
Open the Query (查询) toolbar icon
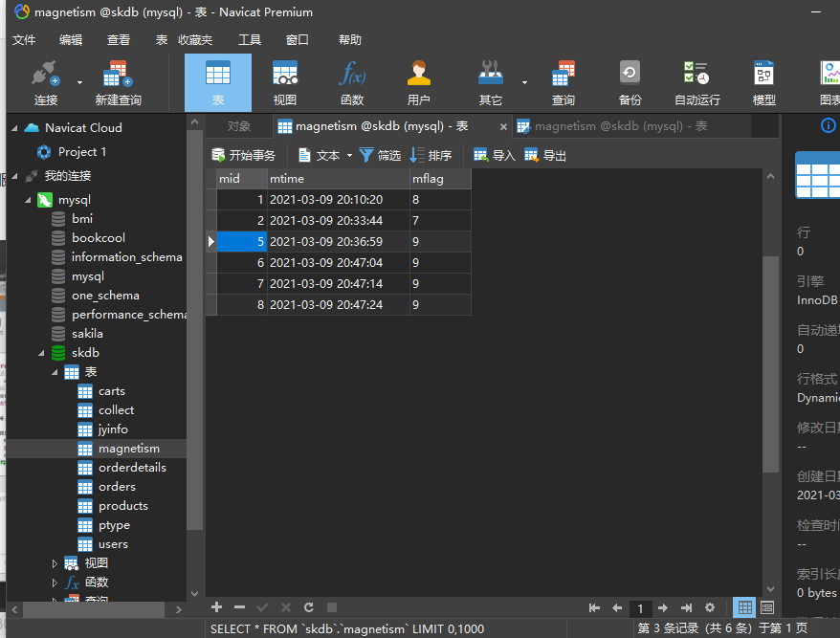[564, 83]
